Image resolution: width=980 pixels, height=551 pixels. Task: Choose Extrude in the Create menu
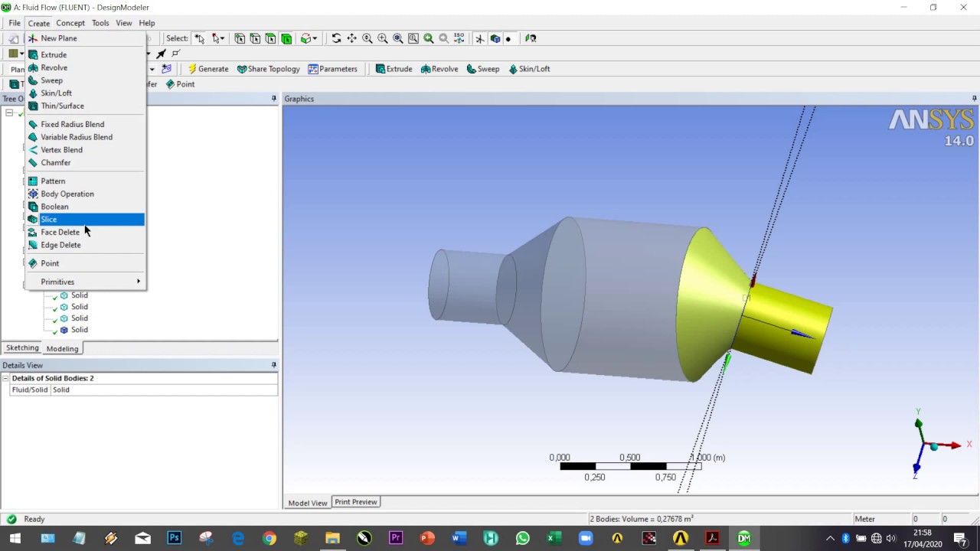86,54
